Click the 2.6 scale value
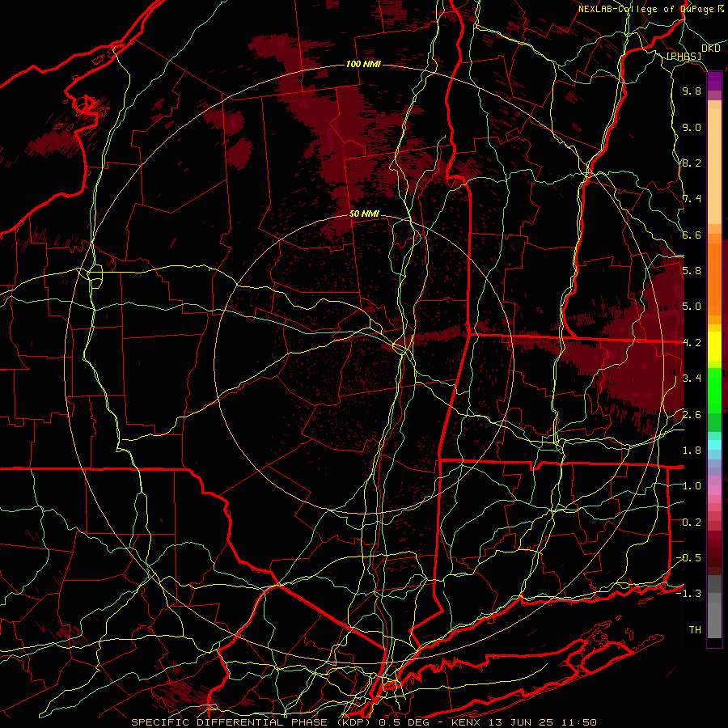 [x=692, y=415]
